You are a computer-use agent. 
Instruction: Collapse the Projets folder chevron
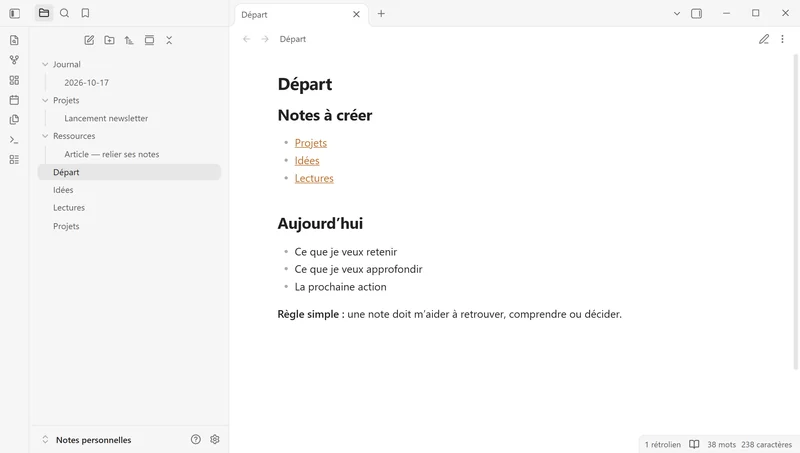[x=45, y=100]
